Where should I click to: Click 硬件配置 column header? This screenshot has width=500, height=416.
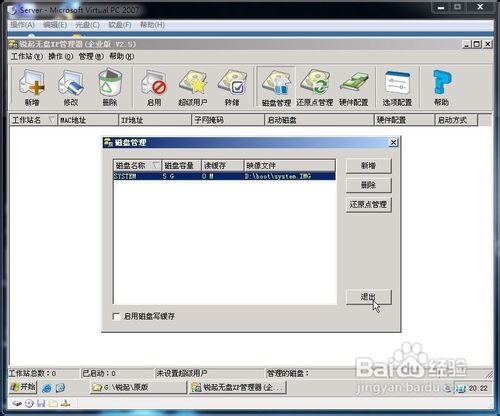pos(404,120)
